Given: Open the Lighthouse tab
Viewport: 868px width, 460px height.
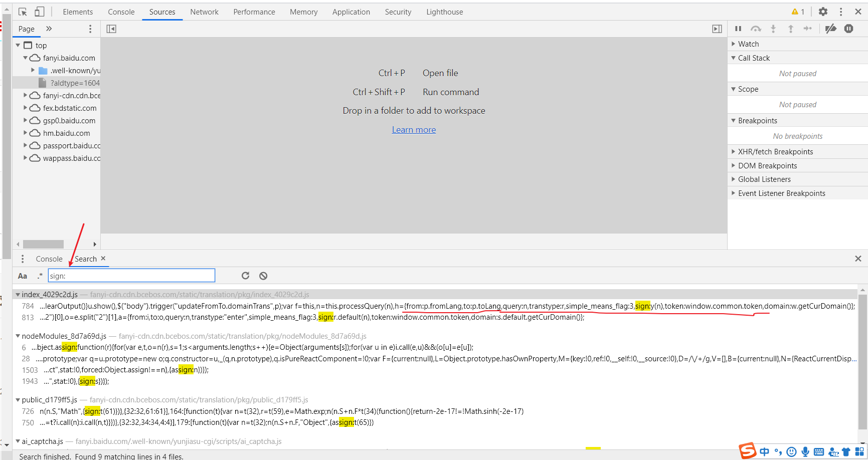Looking at the screenshot, I should click(x=445, y=12).
